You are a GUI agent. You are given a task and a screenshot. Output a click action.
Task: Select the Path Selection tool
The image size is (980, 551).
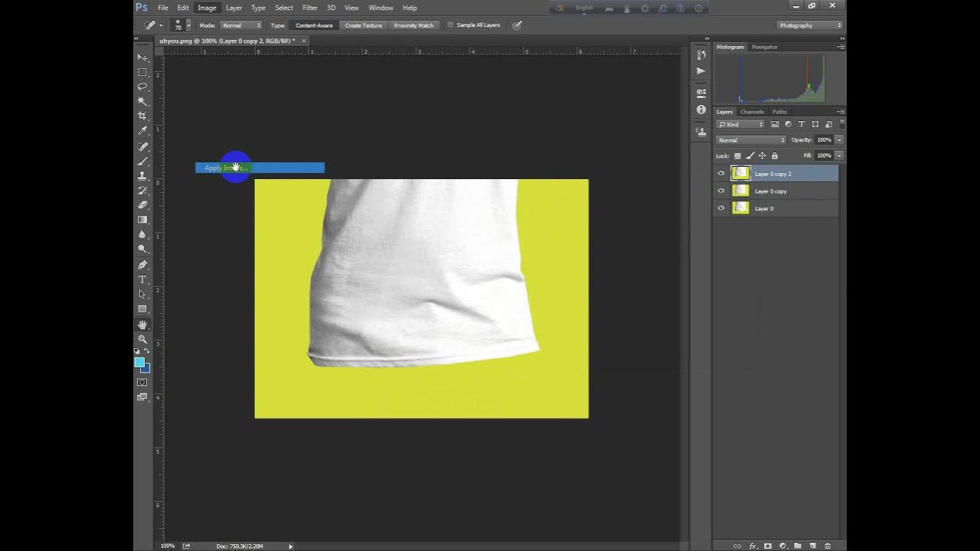pyautogui.click(x=142, y=294)
